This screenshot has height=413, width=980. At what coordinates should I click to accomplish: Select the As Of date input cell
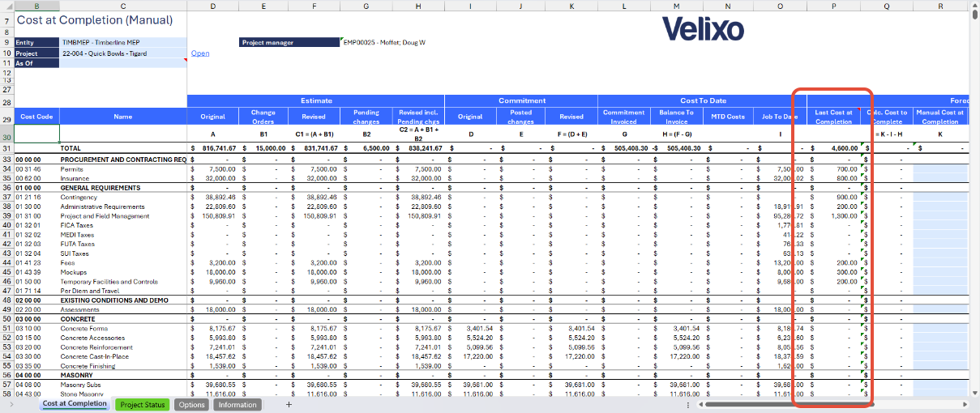tap(123, 63)
